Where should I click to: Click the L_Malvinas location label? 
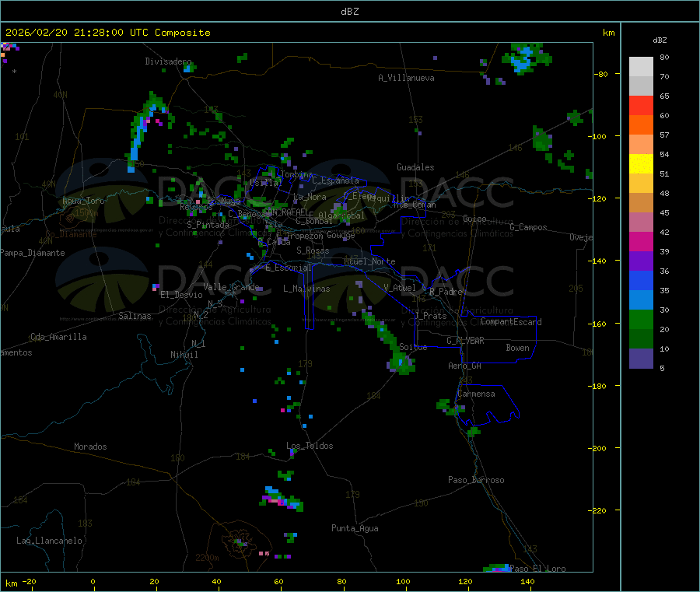click(306, 289)
